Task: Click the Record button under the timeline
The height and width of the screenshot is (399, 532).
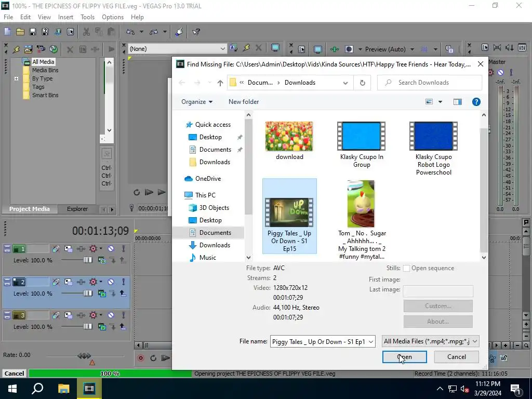Action: (141, 358)
